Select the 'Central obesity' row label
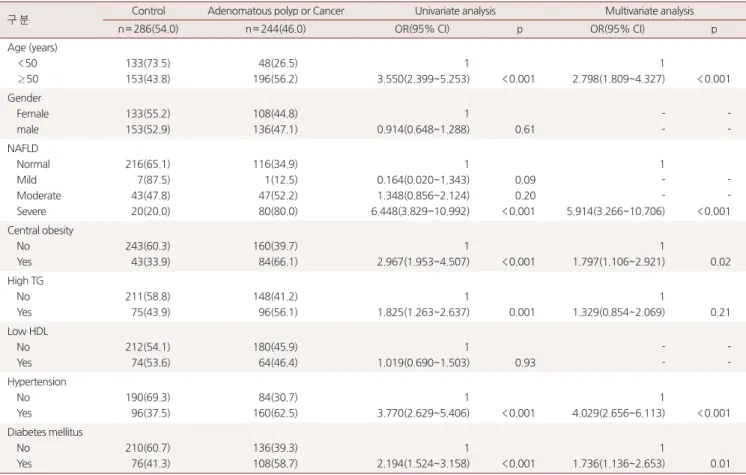This screenshot has width=746, height=475. tap(40, 230)
